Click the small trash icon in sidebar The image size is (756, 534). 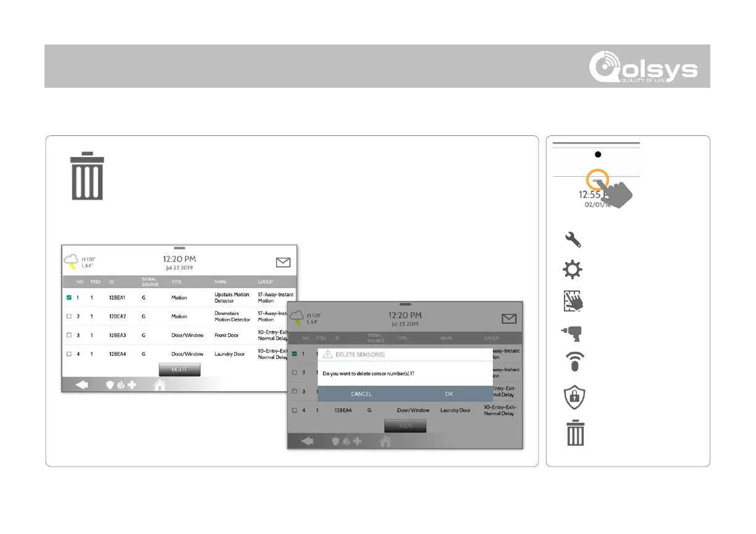(574, 433)
